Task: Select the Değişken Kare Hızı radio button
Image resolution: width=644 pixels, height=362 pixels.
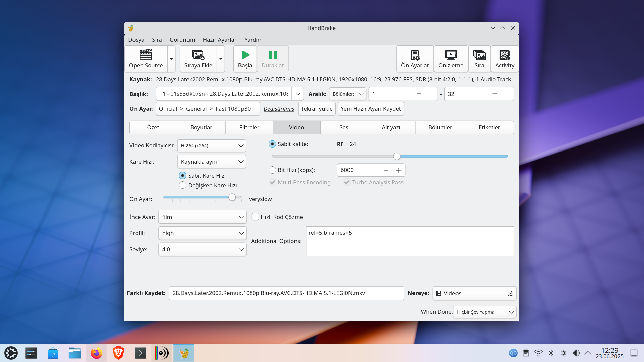Action: pos(183,185)
